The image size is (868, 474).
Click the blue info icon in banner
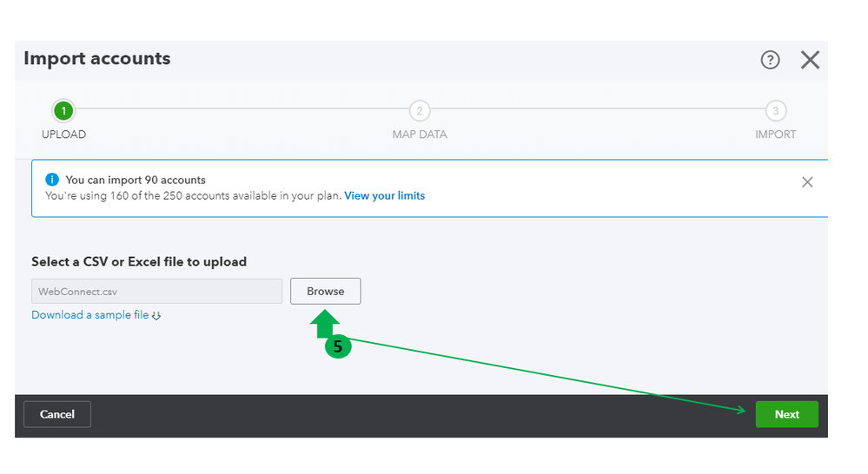(x=52, y=180)
